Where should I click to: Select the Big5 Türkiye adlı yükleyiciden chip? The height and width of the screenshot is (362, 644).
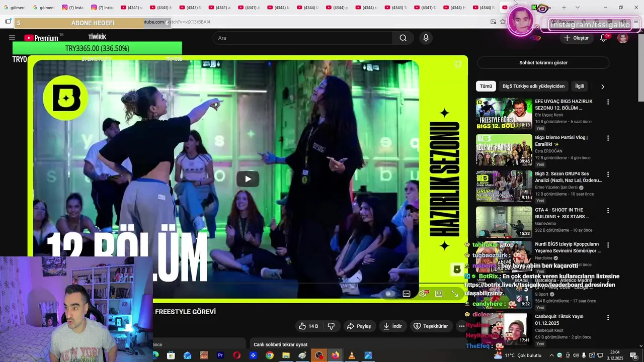pos(533,86)
